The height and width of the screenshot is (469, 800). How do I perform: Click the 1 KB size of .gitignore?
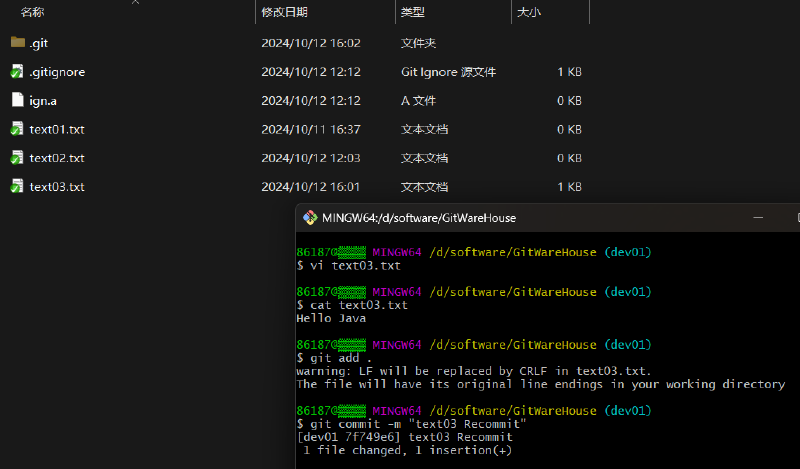[569, 72]
